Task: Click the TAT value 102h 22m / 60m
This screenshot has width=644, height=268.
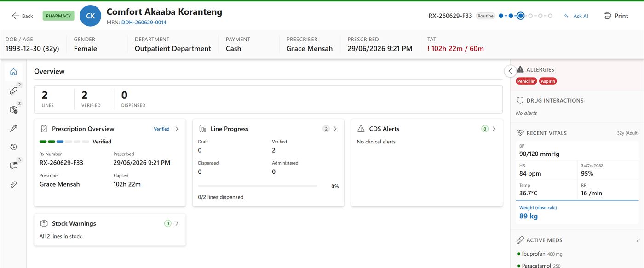Action: [455, 49]
